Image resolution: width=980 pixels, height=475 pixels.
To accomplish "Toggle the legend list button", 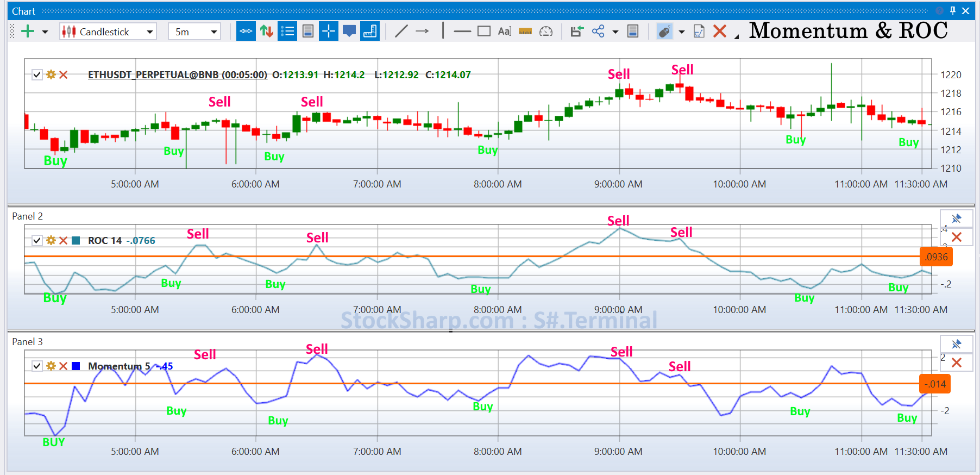I will coord(287,31).
